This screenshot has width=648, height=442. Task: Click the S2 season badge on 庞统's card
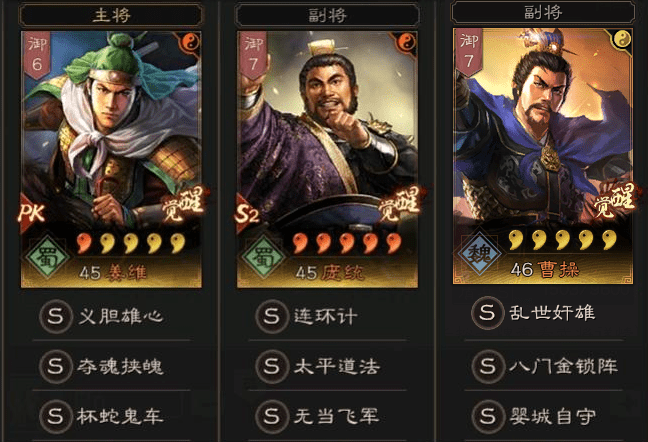247,213
